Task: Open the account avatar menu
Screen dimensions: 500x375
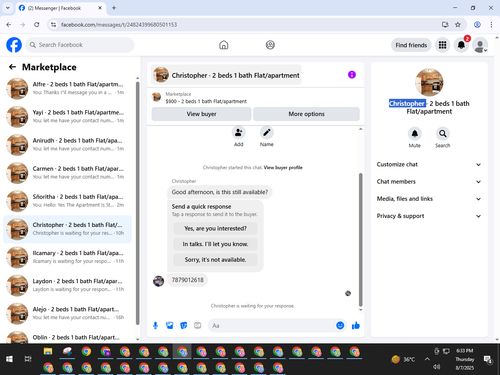Action: [x=480, y=45]
